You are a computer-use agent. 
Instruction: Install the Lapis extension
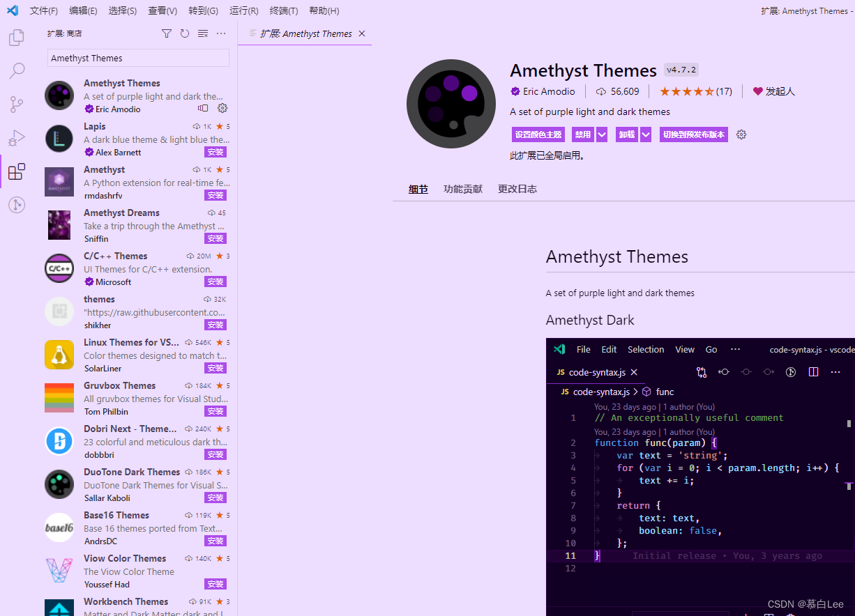point(215,152)
